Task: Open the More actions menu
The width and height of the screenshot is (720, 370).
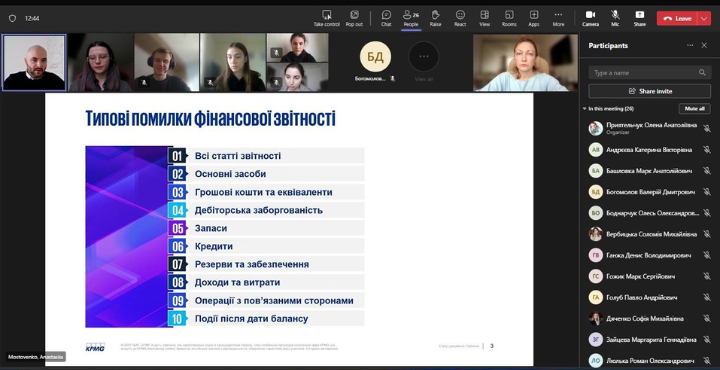Action: pyautogui.click(x=558, y=18)
